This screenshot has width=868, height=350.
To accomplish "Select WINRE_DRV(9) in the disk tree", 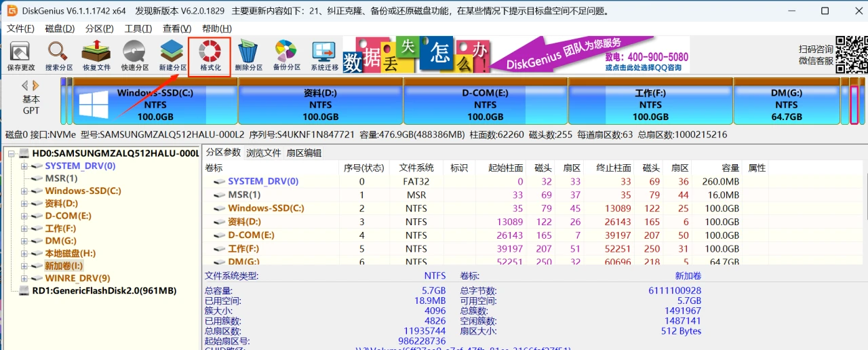I will click(x=77, y=278).
